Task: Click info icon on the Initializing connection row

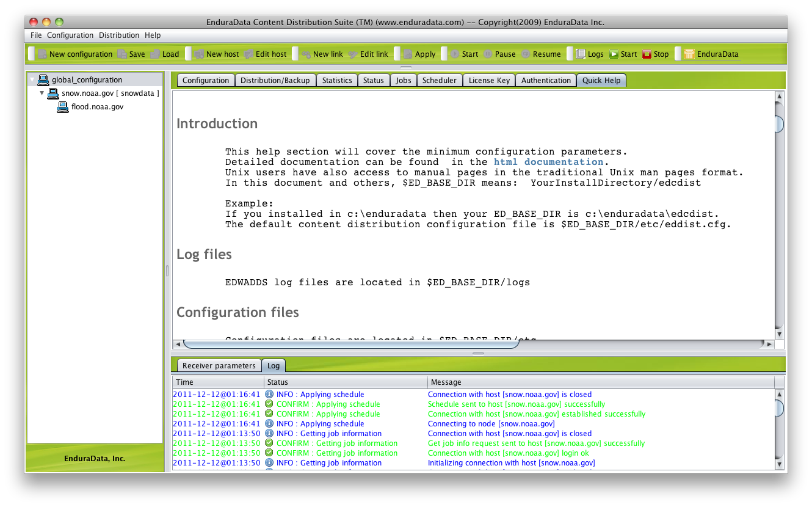Action: click(269, 462)
